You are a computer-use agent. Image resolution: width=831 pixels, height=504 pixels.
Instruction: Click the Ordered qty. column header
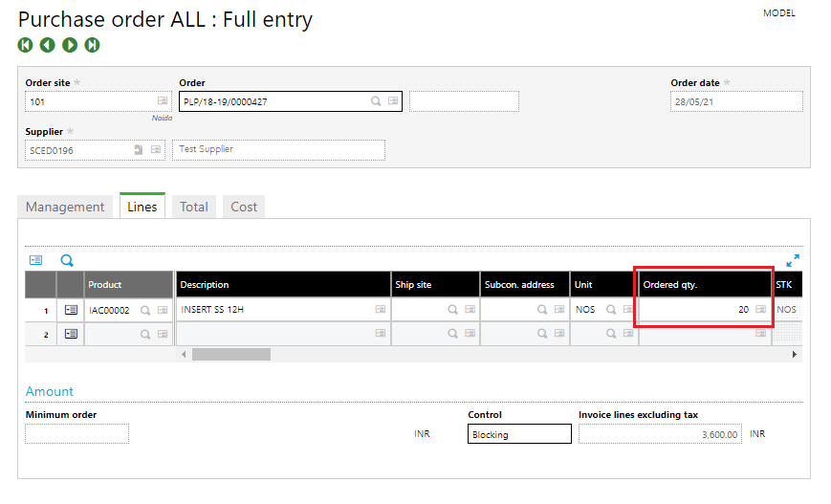click(705, 285)
